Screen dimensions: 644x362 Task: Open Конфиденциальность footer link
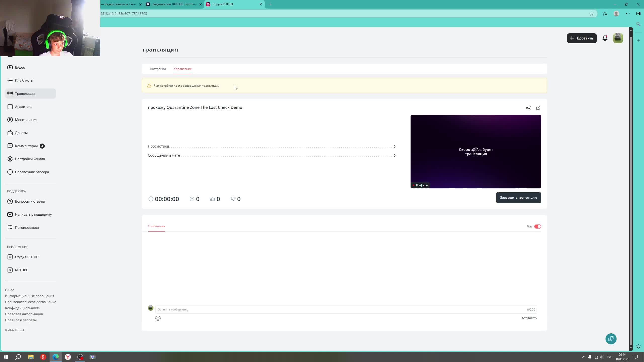[x=22, y=308]
